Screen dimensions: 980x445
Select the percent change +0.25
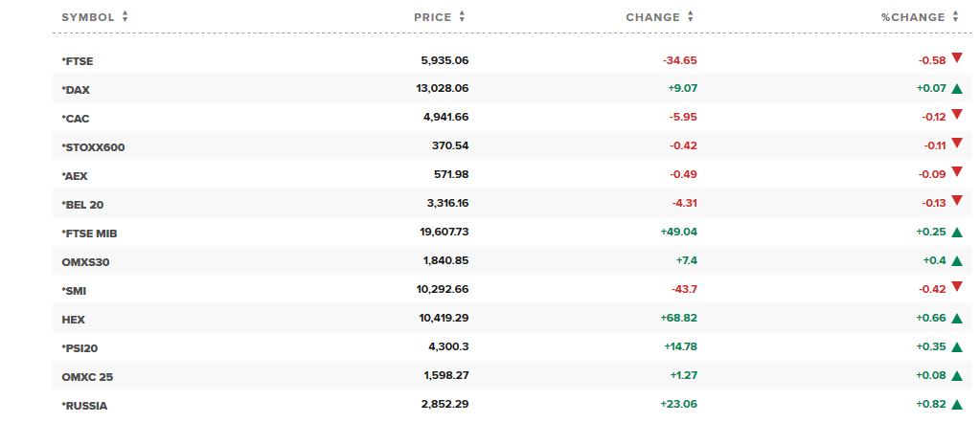point(931,233)
